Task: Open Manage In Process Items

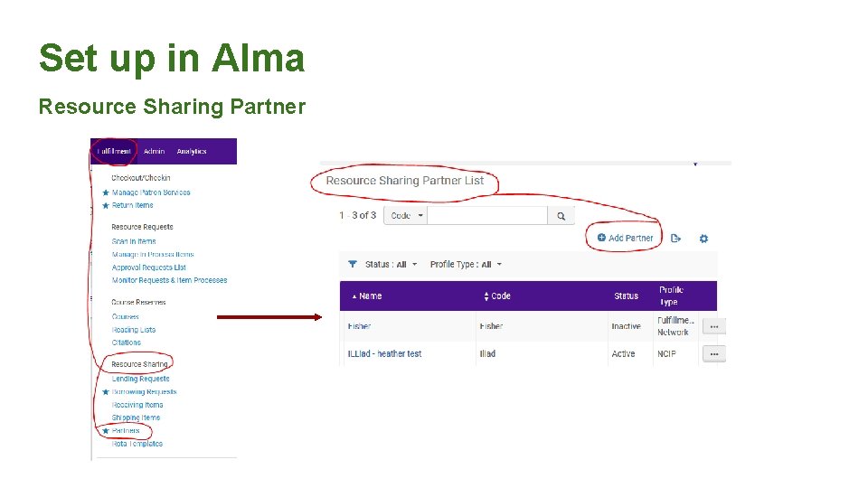Action: (153, 255)
